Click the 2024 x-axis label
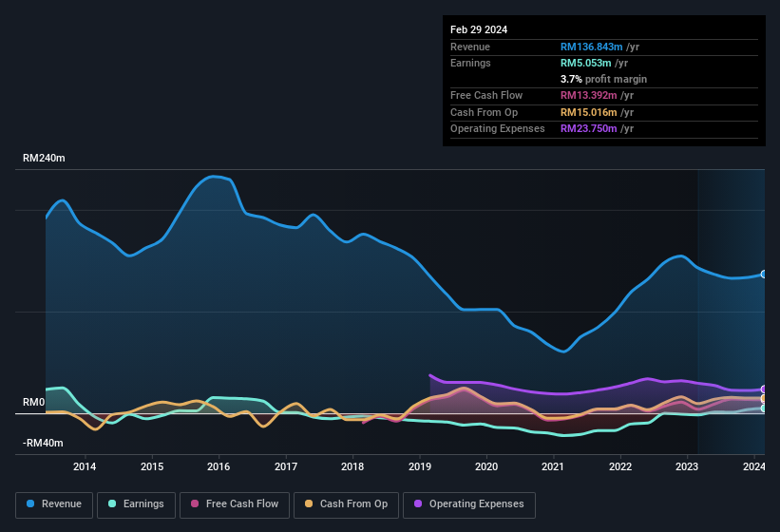The width and height of the screenshot is (780, 532). click(x=753, y=466)
